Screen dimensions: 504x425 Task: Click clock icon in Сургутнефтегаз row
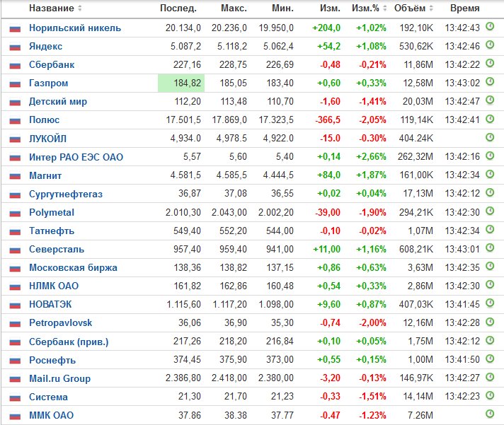[490, 192]
